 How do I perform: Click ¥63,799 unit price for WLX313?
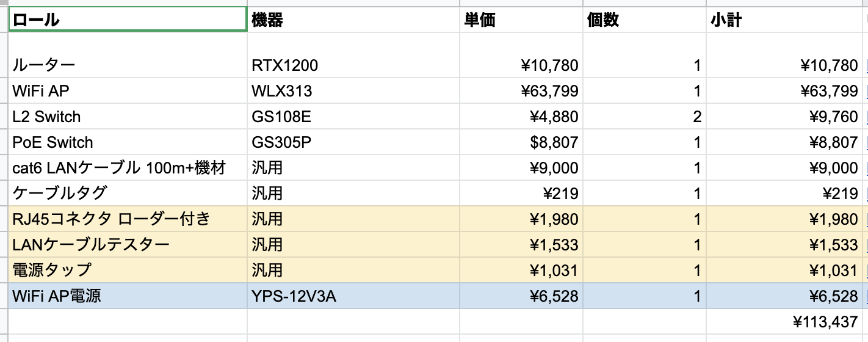tap(522, 91)
